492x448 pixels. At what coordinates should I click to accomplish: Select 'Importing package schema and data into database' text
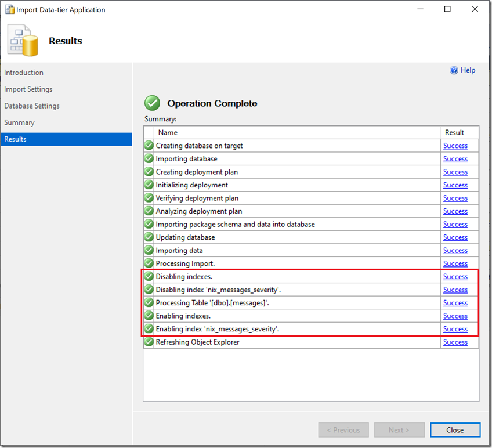point(235,224)
